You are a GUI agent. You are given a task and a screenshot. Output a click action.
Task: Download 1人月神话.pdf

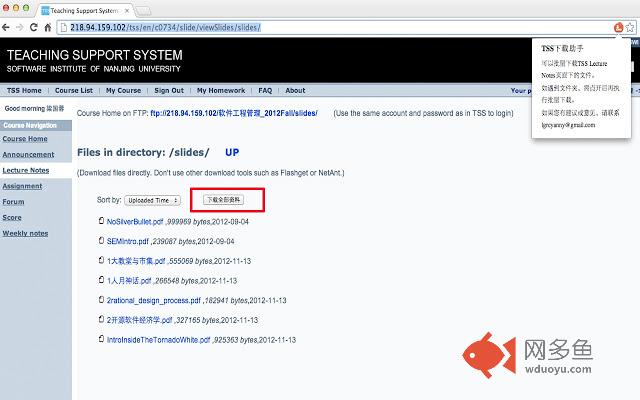coord(129,280)
